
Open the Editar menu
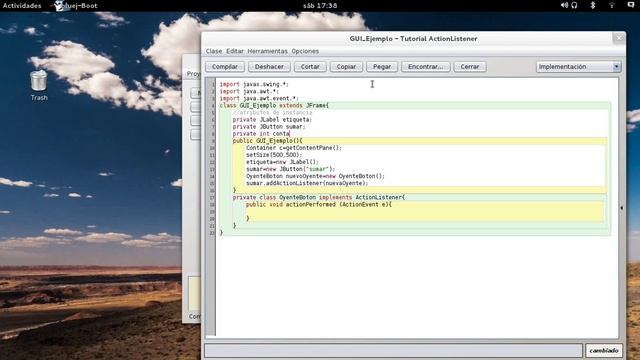pos(235,51)
